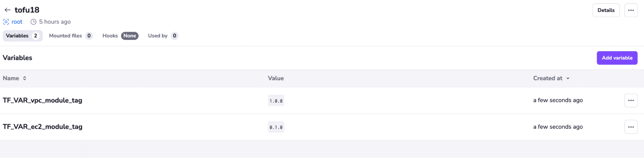
Task: Toggle the Created at sort chevron
Action: (x=568, y=78)
